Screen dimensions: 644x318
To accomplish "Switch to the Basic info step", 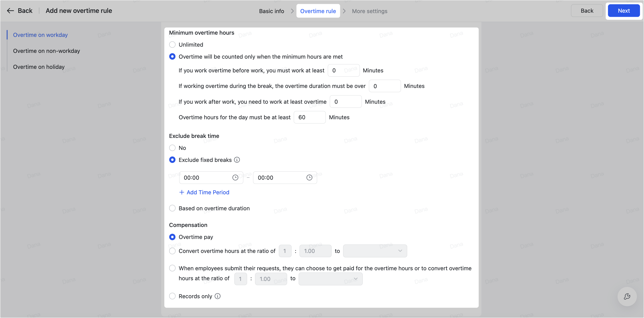I will click(x=271, y=11).
